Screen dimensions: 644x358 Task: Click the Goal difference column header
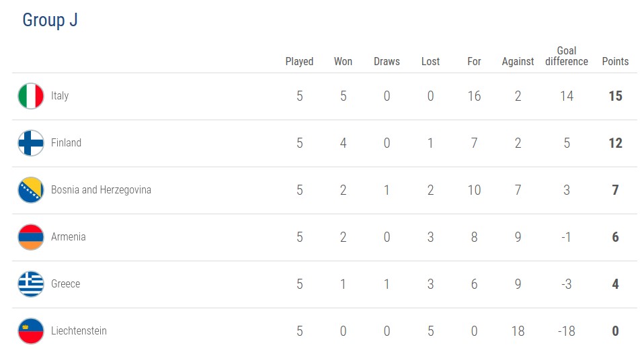pos(567,56)
